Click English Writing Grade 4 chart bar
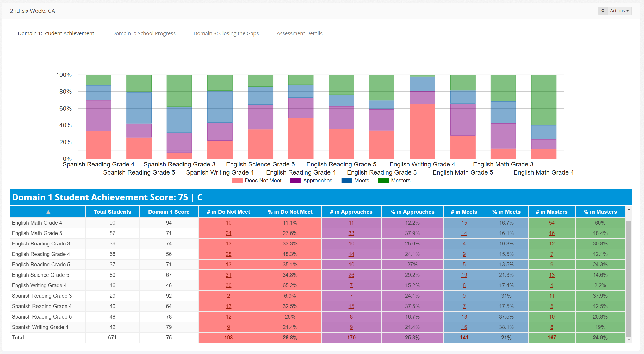The image size is (644, 354). click(422, 130)
